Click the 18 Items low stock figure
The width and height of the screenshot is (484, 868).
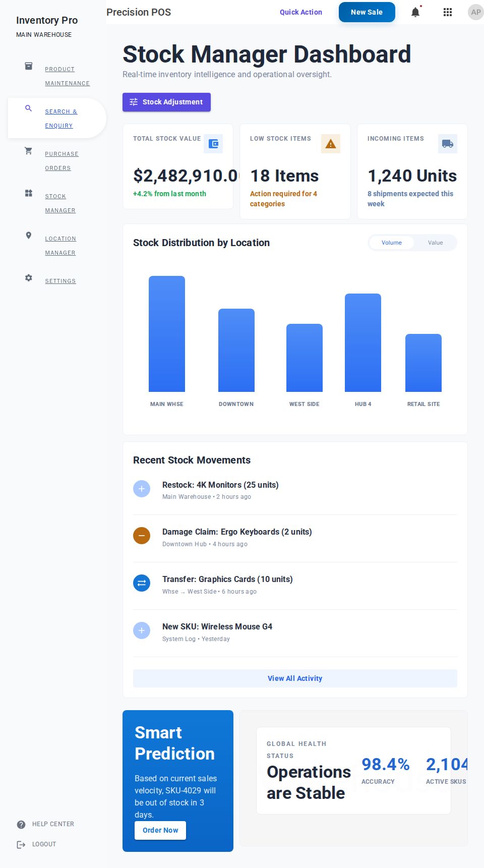tap(284, 176)
